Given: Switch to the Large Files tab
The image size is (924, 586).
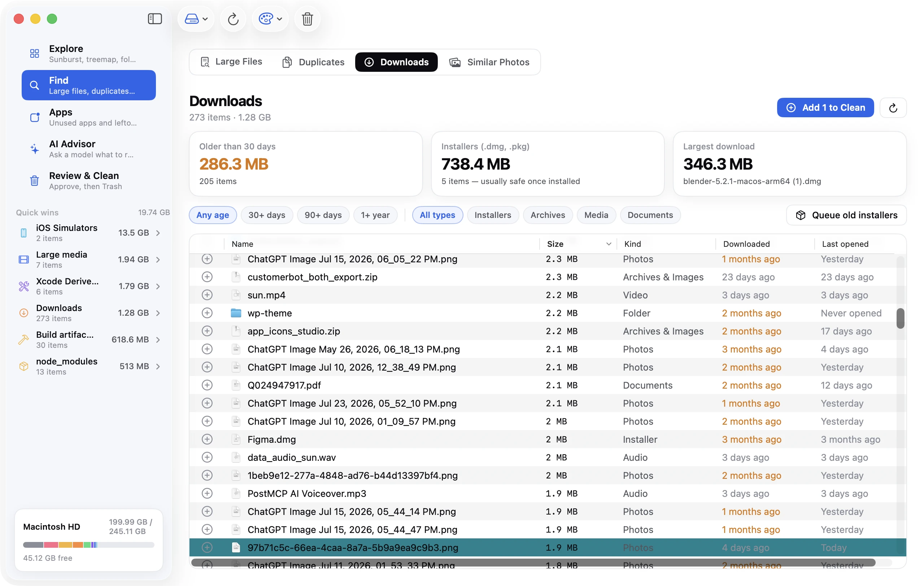Looking at the screenshot, I should pos(231,62).
